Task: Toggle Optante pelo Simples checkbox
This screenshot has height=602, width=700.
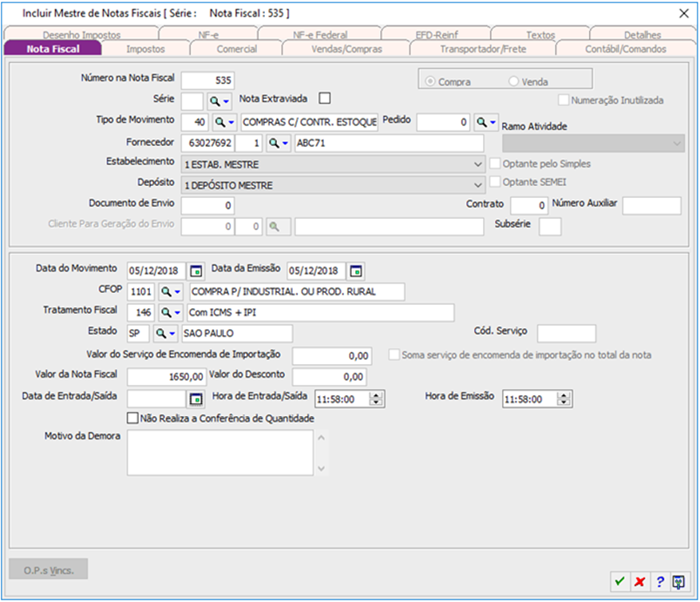Action: click(x=495, y=164)
